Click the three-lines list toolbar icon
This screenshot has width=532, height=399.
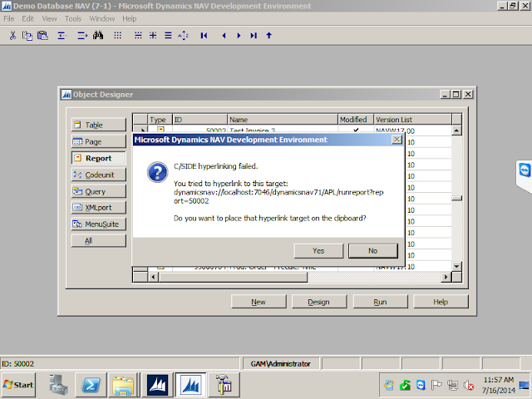[168, 35]
